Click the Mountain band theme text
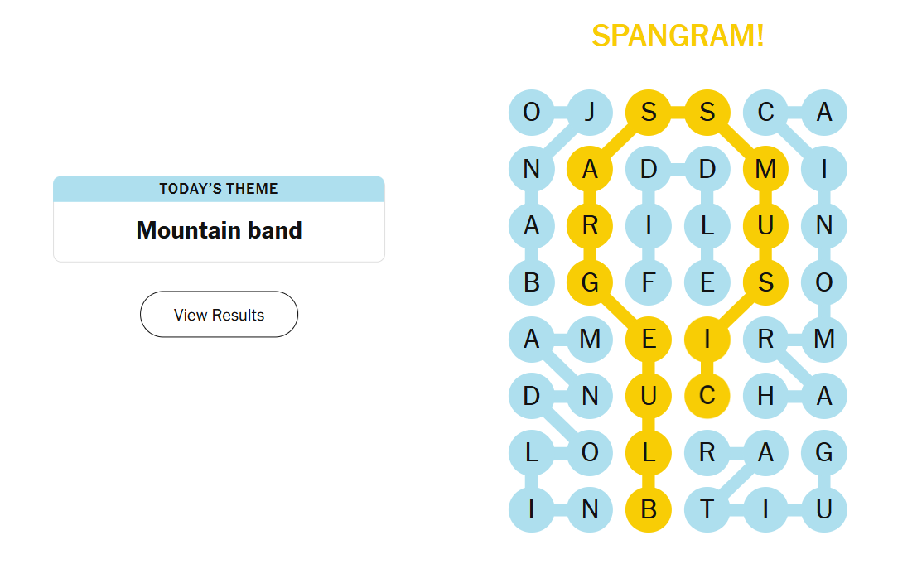The height and width of the screenshot is (588, 917). pos(219,230)
